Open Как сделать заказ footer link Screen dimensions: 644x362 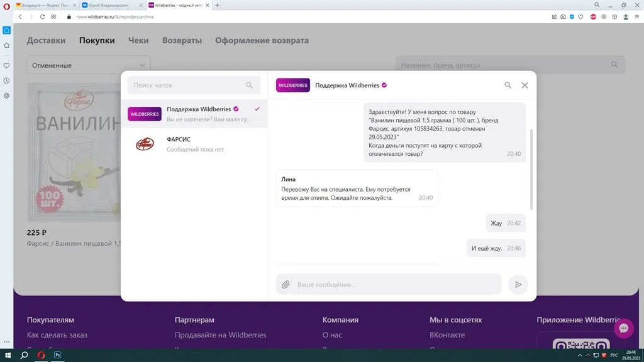(57, 334)
